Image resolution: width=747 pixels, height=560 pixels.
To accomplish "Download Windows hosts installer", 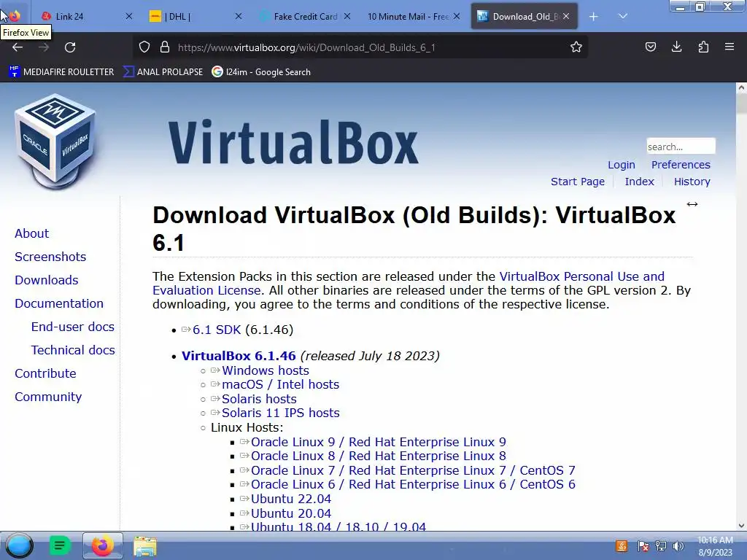I will click(x=266, y=370).
